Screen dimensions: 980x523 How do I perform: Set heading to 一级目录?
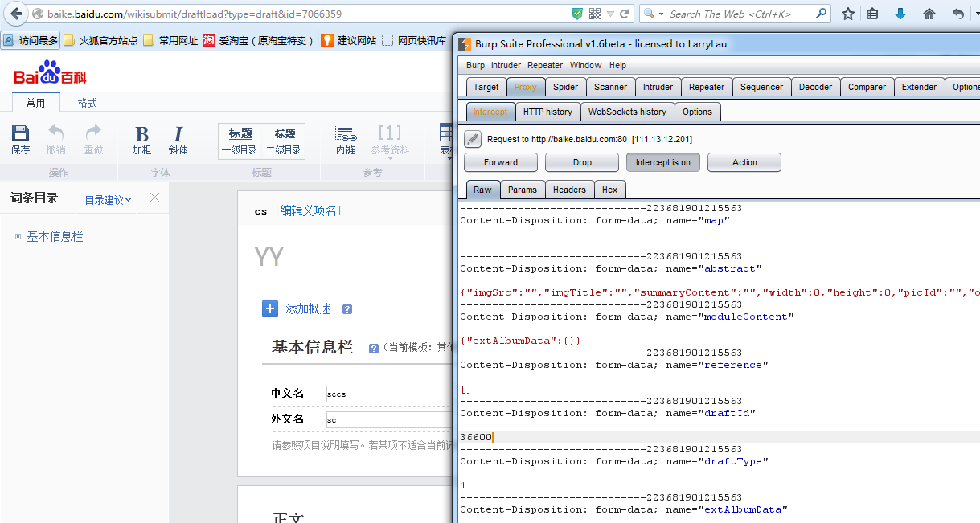click(x=240, y=141)
